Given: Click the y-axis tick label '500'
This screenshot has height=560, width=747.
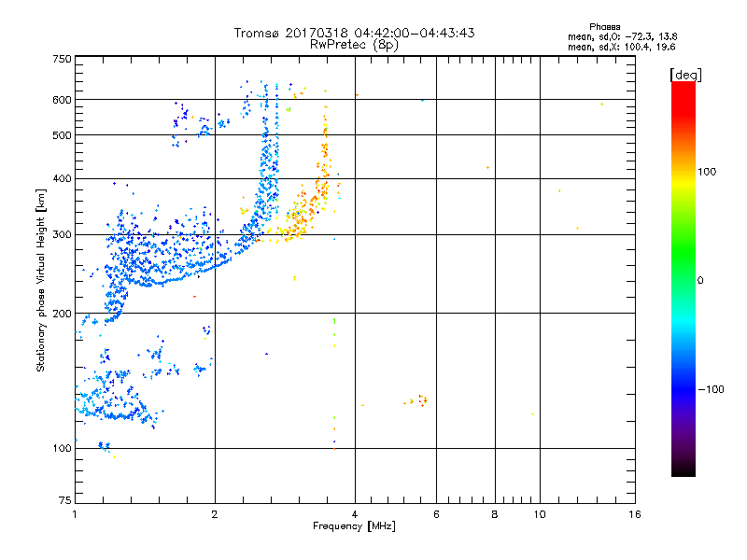Looking at the screenshot, I should [x=62, y=135].
